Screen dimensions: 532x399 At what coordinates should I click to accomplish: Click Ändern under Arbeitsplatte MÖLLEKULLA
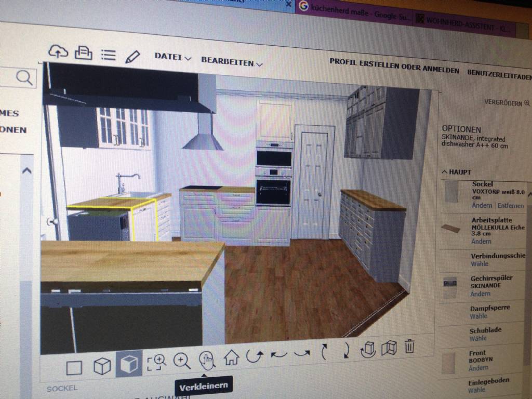point(481,242)
